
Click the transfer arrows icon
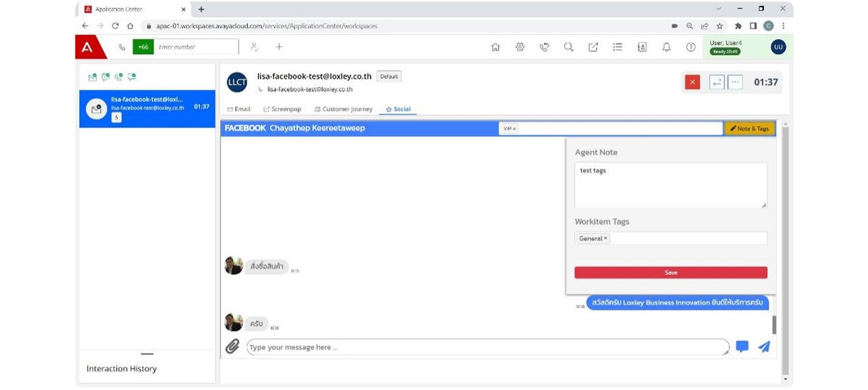(717, 82)
